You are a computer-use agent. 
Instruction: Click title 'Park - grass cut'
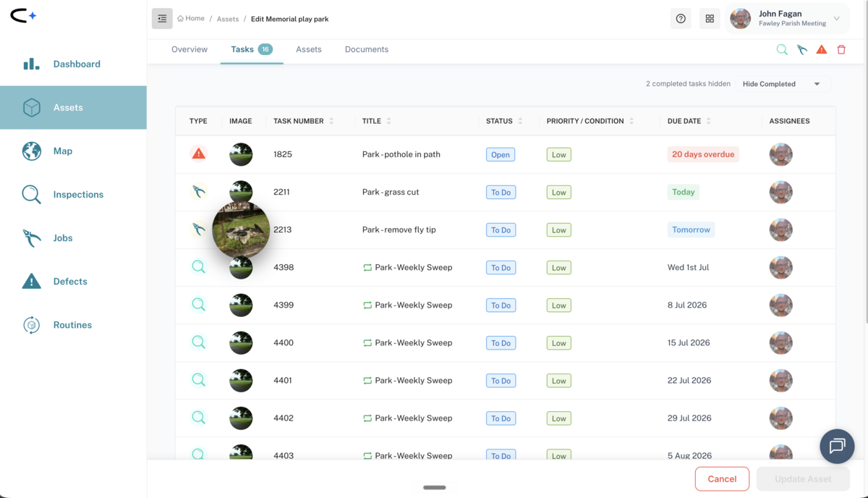[x=391, y=192]
